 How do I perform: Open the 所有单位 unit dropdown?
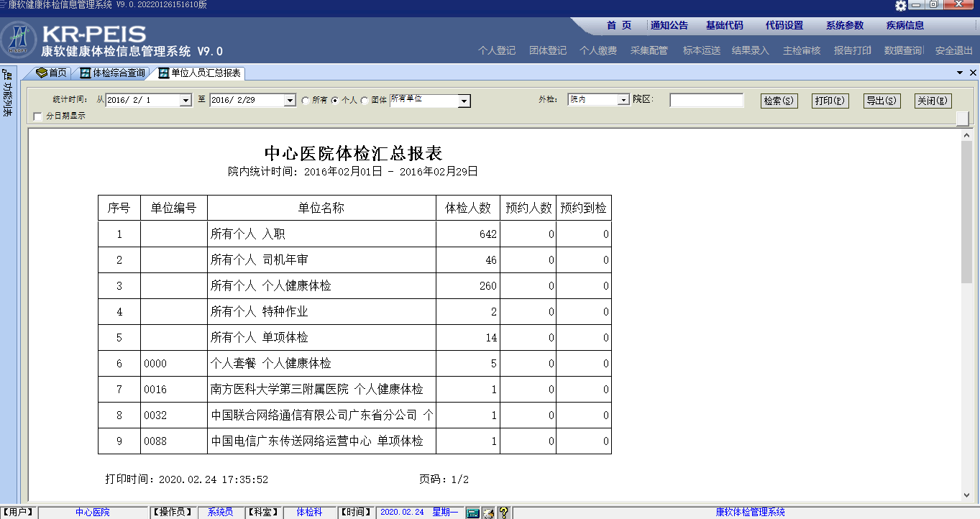(x=464, y=101)
